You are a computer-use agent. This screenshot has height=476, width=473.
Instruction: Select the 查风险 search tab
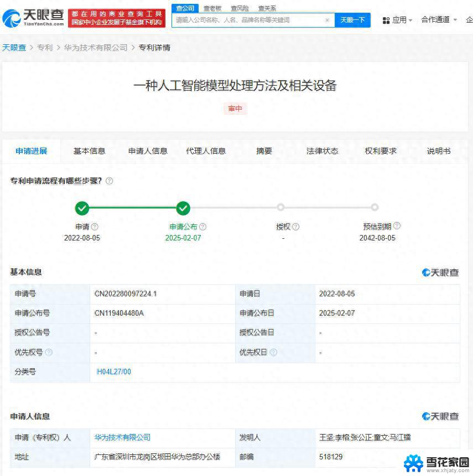coord(240,8)
